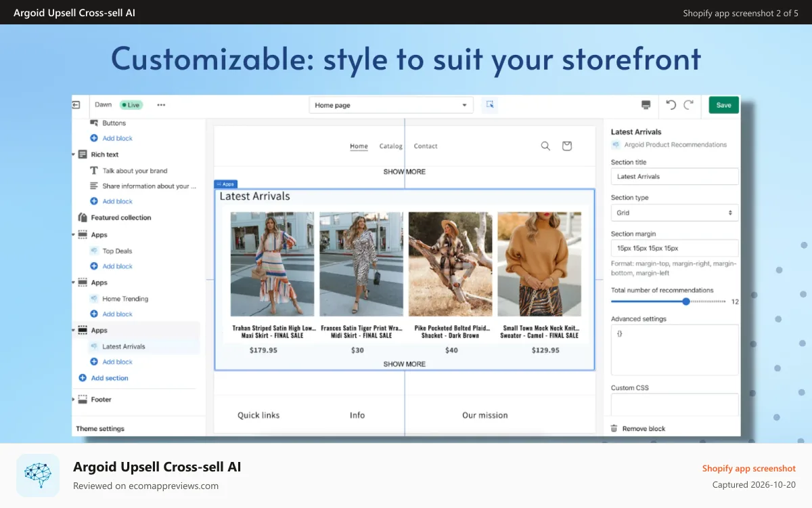Collapse the Apps section containing Latest Arrivals
Screen dimensions: 812x508
pos(74,330)
